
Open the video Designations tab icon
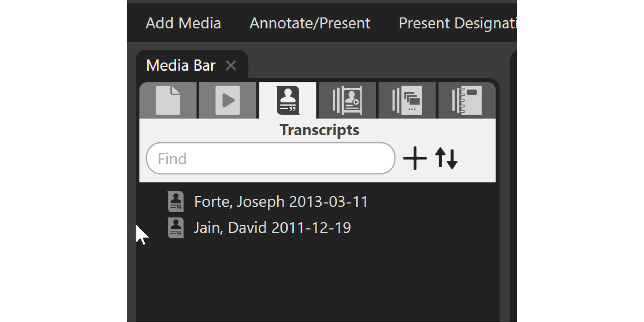(347, 100)
